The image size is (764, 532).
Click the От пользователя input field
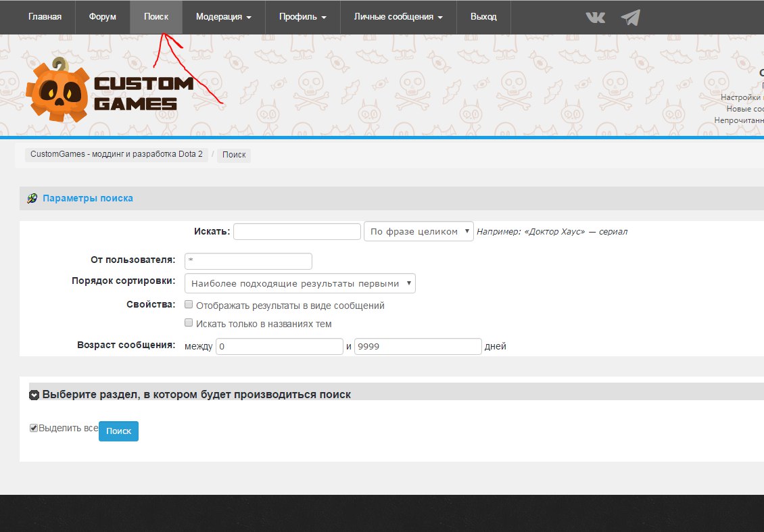pyautogui.click(x=248, y=261)
